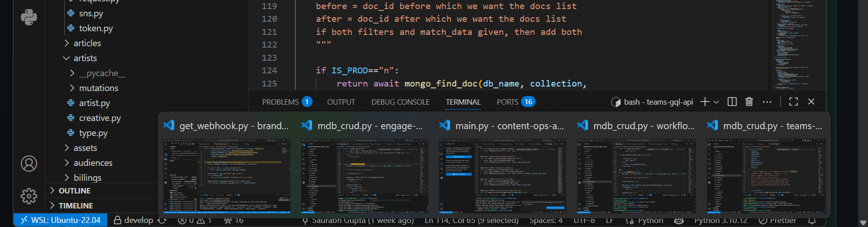This screenshot has width=868, height=227.
Task: Click the develop branch in status bar
Action: pos(133,220)
